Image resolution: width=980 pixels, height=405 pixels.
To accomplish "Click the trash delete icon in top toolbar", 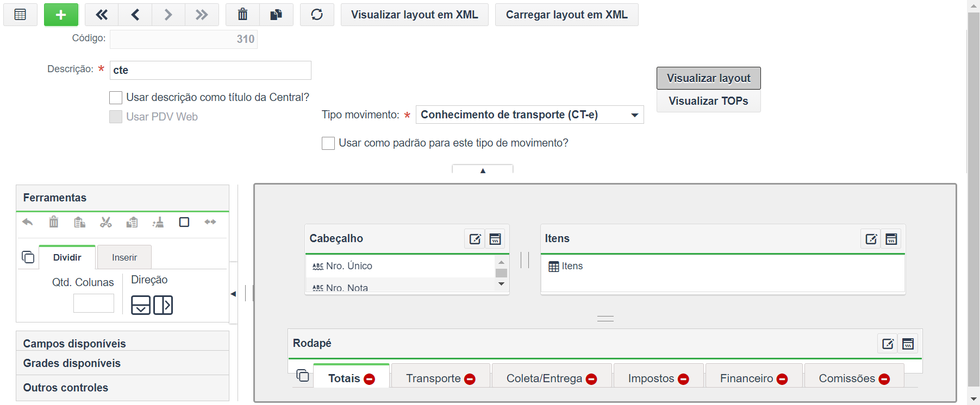I will click(x=242, y=15).
